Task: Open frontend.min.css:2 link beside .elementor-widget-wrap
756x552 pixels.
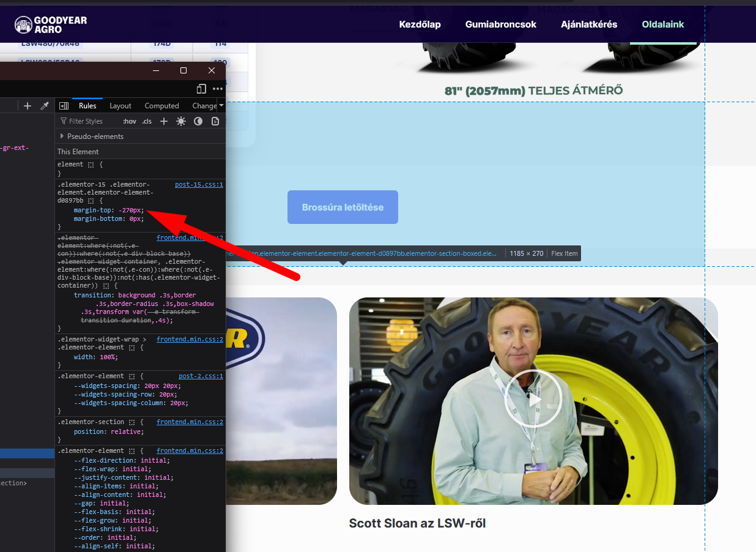Action: [190, 339]
